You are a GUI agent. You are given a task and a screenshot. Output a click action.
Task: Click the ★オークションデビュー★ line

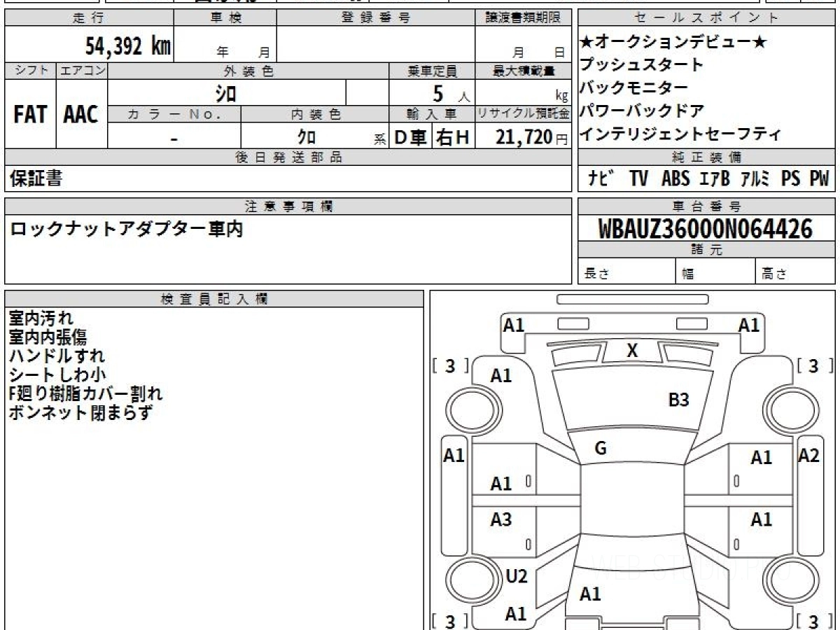[x=673, y=43]
